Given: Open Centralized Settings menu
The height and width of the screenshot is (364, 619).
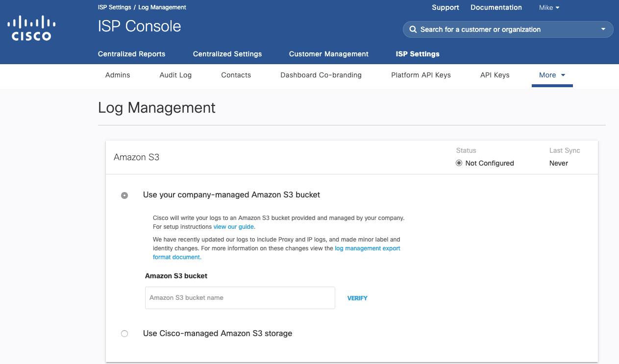Looking at the screenshot, I should click(x=227, y=54).
